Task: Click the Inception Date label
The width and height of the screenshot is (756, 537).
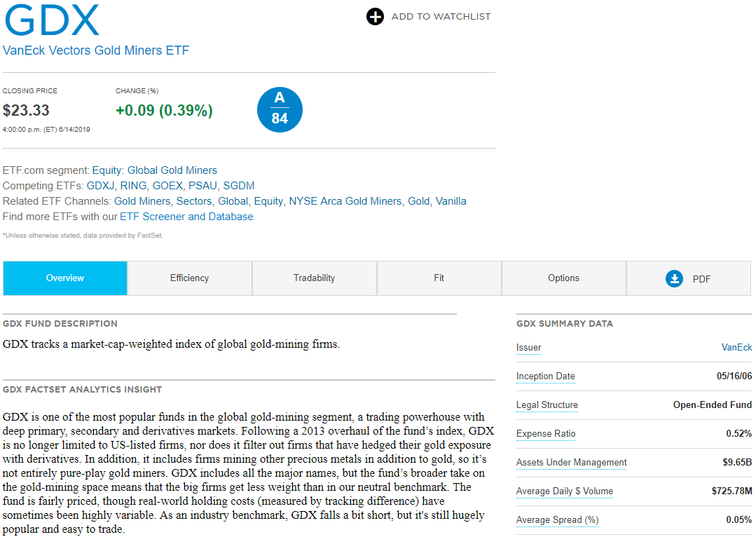Action: click(545, 376)
